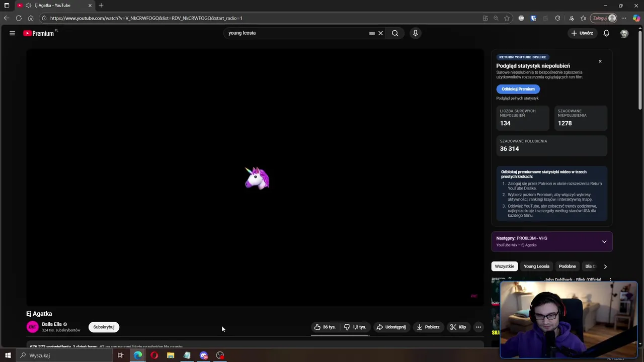Launch Copilot from the Edge toolbar
This screenshot has height=362, width=644.
(636, 18)
